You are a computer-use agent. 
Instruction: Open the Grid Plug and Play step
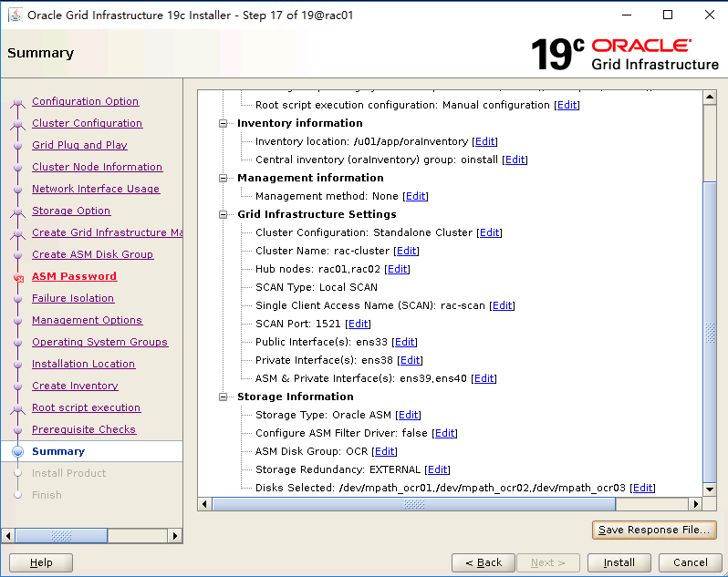(79, 145)
